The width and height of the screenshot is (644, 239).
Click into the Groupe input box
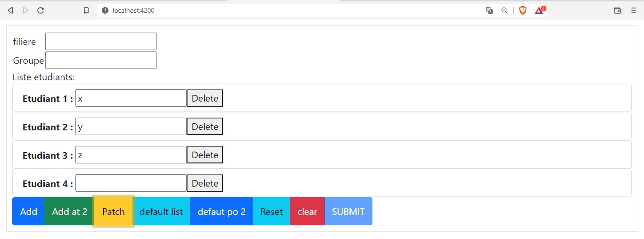click(100, 60)
